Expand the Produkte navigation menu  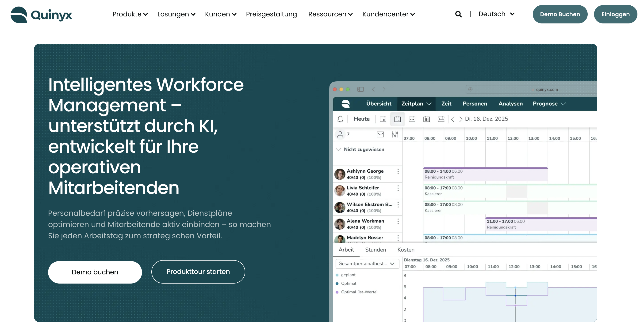click(x=130, y=14)
